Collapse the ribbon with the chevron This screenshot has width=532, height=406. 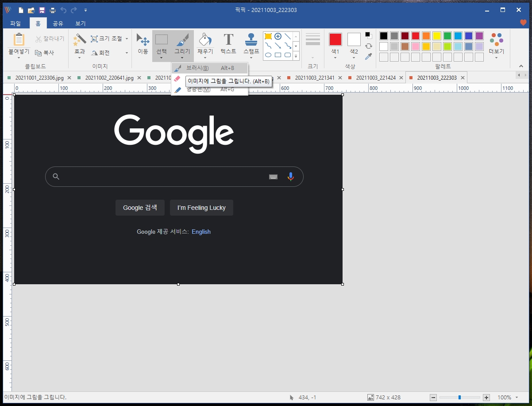520,66
